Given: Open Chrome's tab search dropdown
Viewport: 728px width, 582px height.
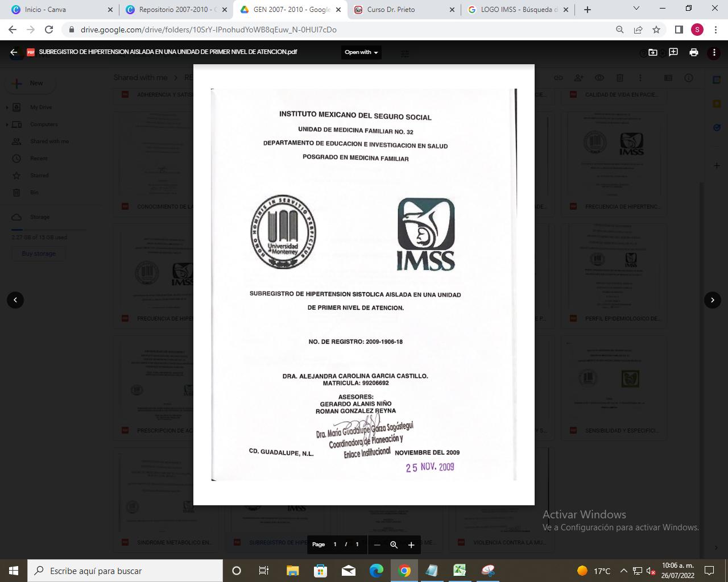Looking at the screenshot, I should coord(636,9).
